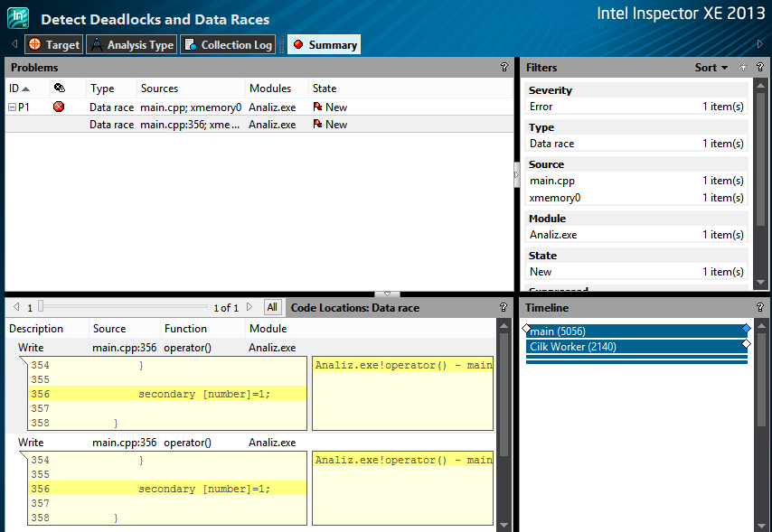Screen dimensions: 772x532
Task: Select the Cilk Worker (2140) thread in Timeline
Action: tap(636, 347)
